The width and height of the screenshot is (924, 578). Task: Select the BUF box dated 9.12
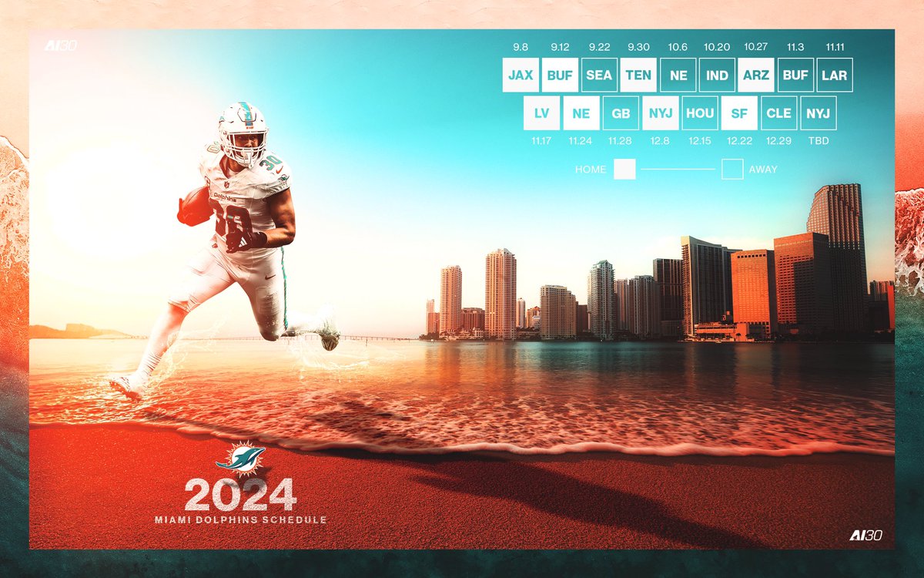560,76
